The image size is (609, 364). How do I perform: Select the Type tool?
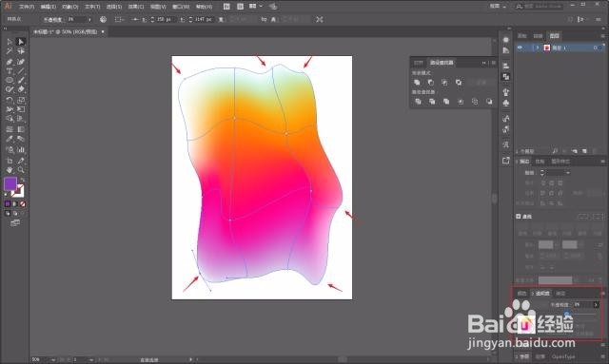(x=10, y=71)
